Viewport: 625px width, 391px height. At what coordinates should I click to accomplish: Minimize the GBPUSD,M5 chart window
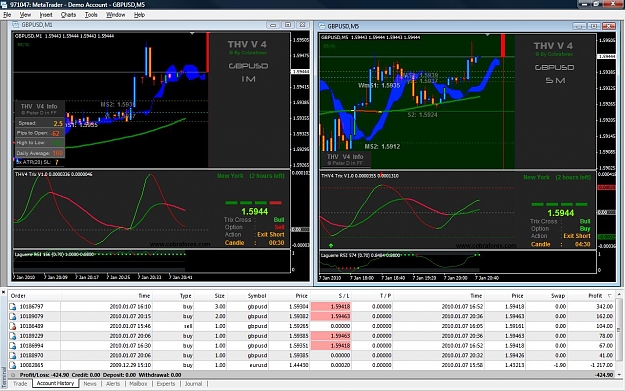(579, 26)
